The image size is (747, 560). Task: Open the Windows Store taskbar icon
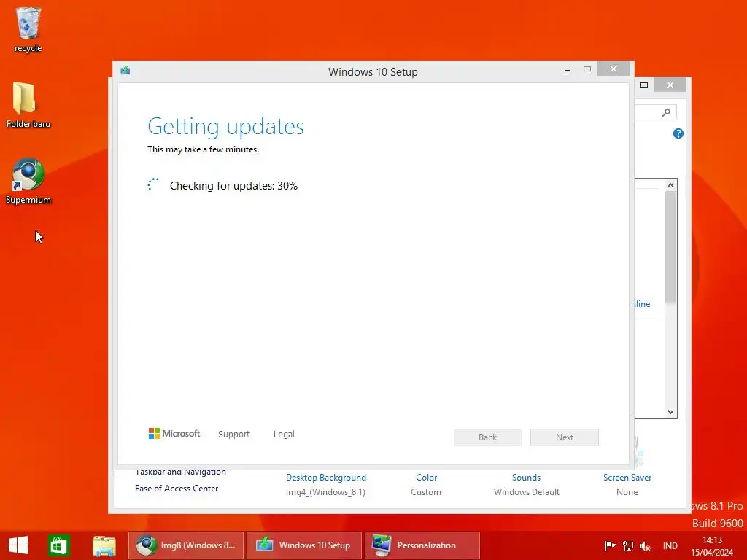(x=59, y=545)
